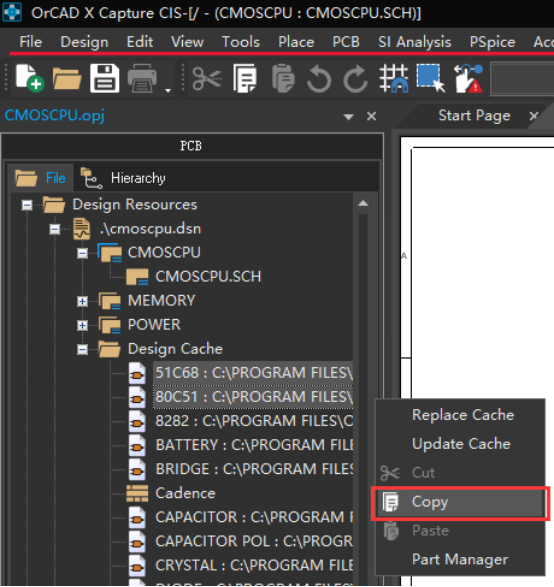
Task: Click the Cut scissors toolbar icon
Action: click(207, 78)
